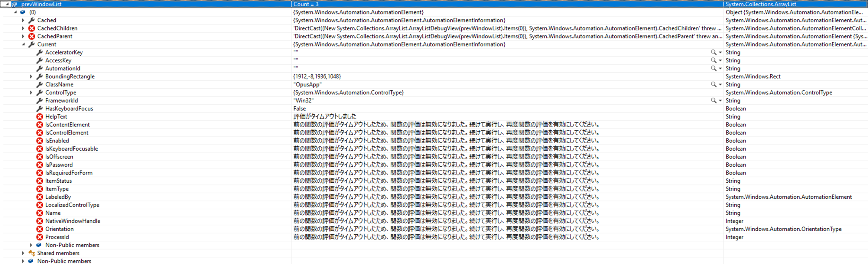868x264 pixels.
Task: Click the error icon beside LabeledBy
Action: click(40, 197)
